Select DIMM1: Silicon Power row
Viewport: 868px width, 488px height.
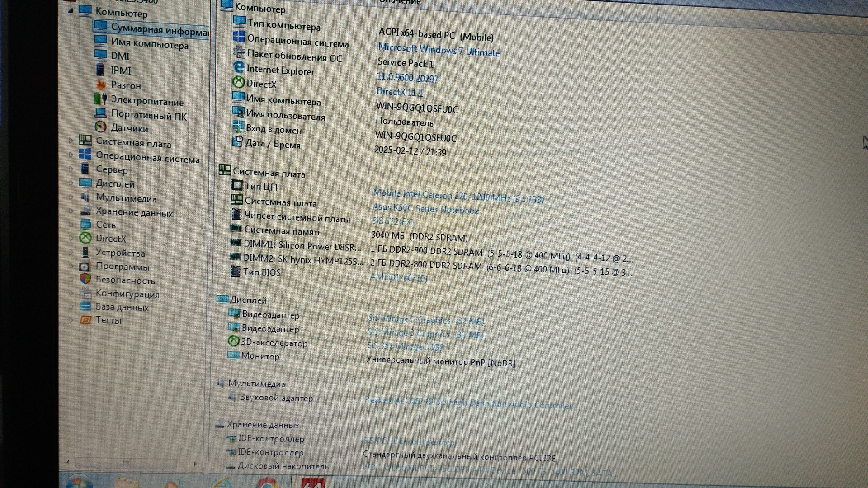[431, 251]
